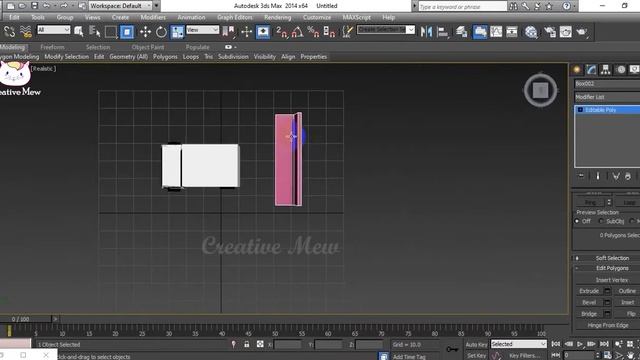Switch to Object Paint ribbon tab
This screenshot has height=360, width=640.
coord(148,47)
